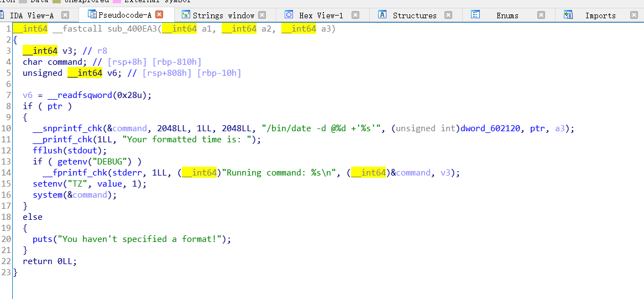
Task: Click the else keyword
Action: point(33,216)
